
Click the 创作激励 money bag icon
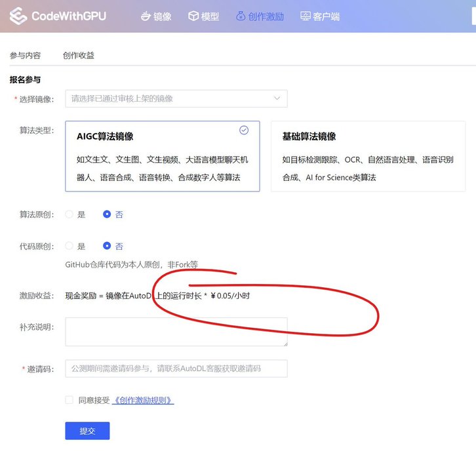pos(241,16)
